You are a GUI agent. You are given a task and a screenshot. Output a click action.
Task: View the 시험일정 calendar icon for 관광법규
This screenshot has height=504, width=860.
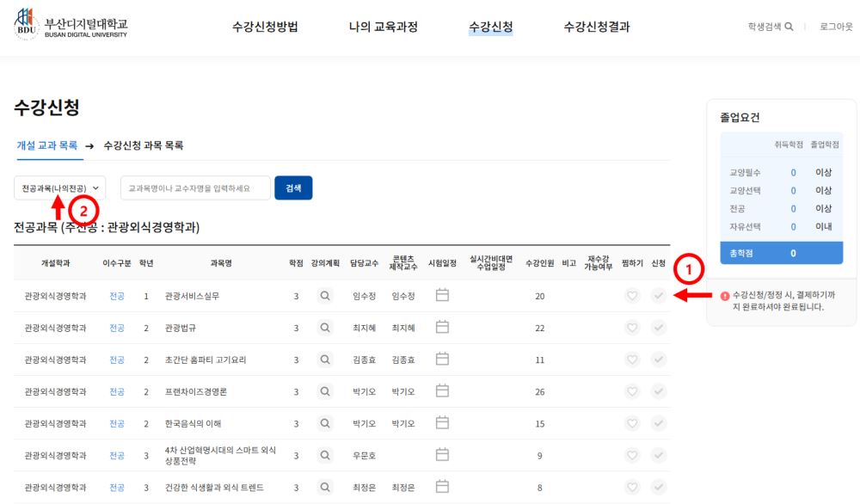pyautogui.click(x=444, y=325)
